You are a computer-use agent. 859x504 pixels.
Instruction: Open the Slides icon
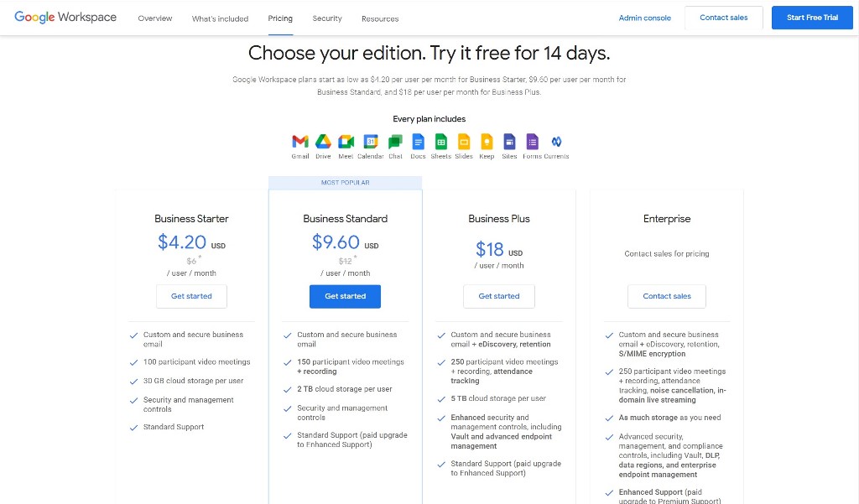tap(463, 141)
